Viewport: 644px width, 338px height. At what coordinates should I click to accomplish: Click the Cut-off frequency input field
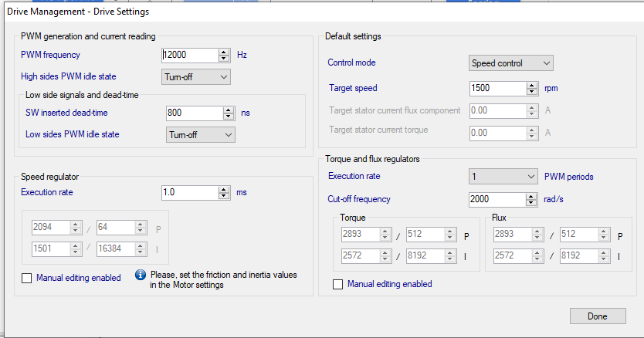pos(497,200)
